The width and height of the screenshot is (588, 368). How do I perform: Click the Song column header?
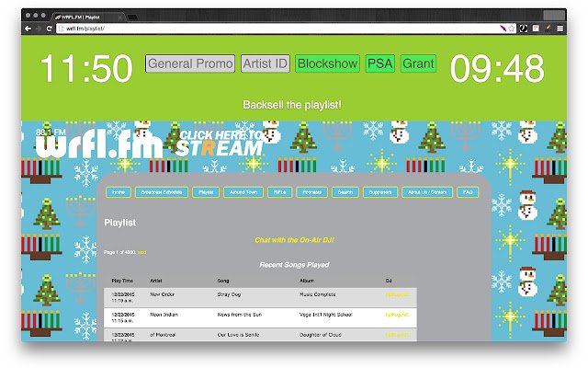pyautogui.click(x=223, y=281)
